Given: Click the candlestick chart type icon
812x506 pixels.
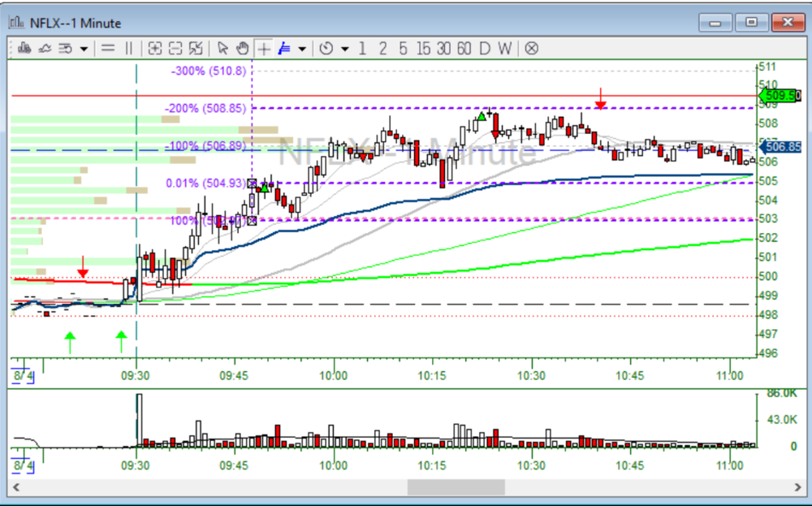Looking at the screenshot, I should (24, 49).
